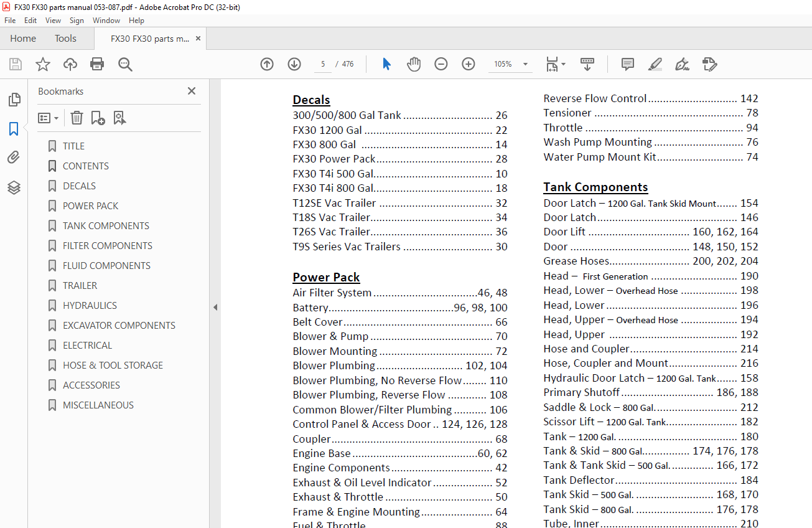Image resolution: width=812 pixels, height=528 pixels.
Task: Open the File menu
Action: pos(10,21)
